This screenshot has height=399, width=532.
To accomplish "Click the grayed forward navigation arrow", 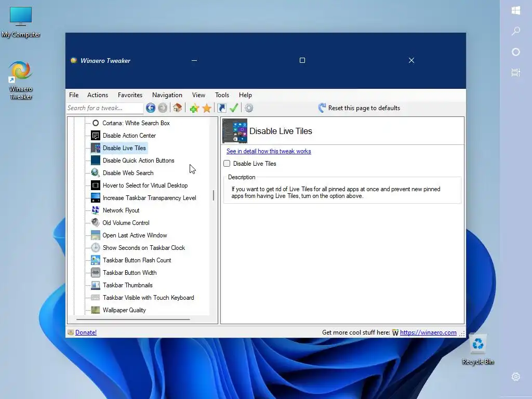I will pyautogui.click(x=163, y=108).
